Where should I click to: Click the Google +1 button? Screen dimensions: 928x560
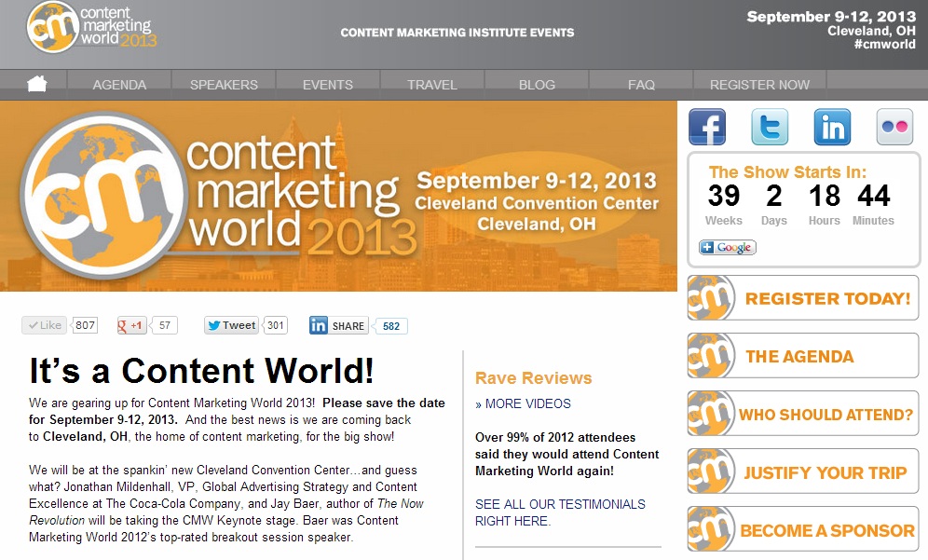coord(131,325)
